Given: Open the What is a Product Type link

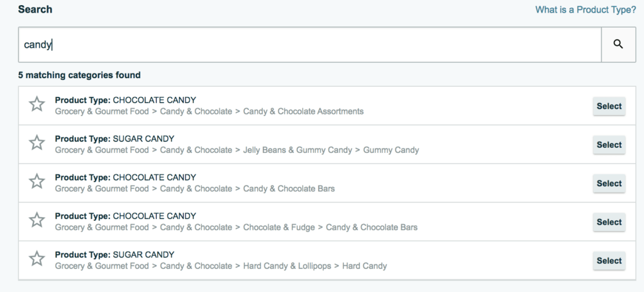Looking at the screenshot, I should (x=586, y=10).
